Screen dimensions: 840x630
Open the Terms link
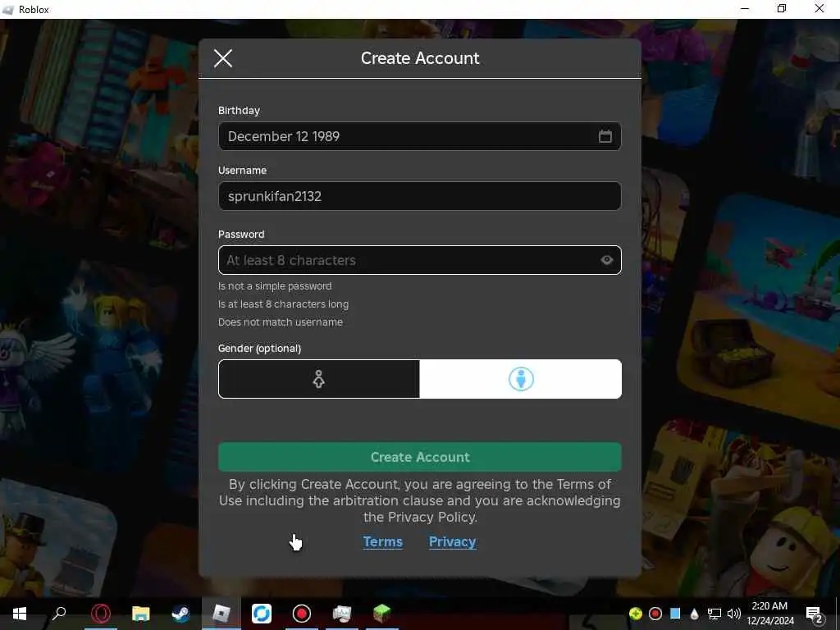[x=382, y=541]
